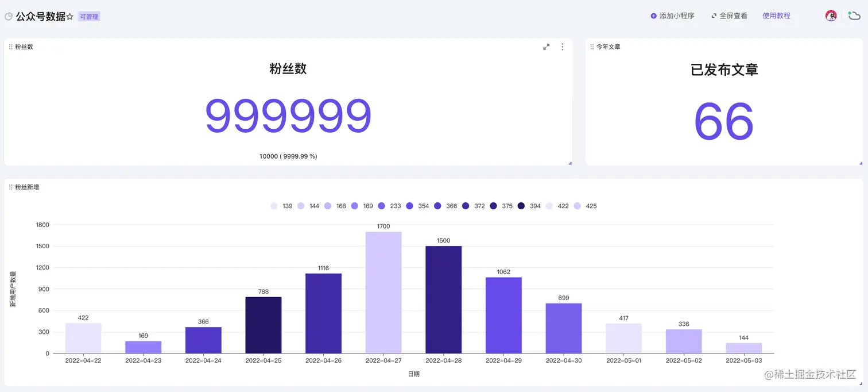Click the 公众号数据 dashboard title
This screenshot has height=392, width=868.
[x=41, y=17]
